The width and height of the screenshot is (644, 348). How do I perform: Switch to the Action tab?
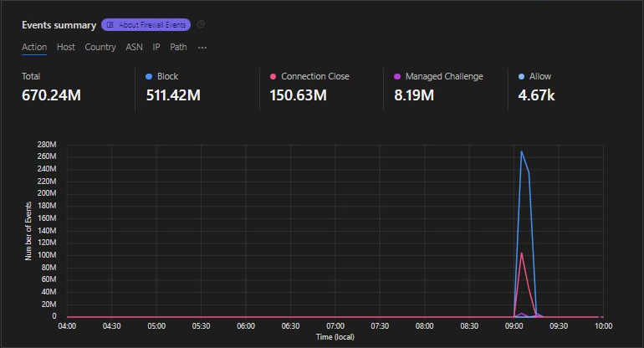(34, 48)
